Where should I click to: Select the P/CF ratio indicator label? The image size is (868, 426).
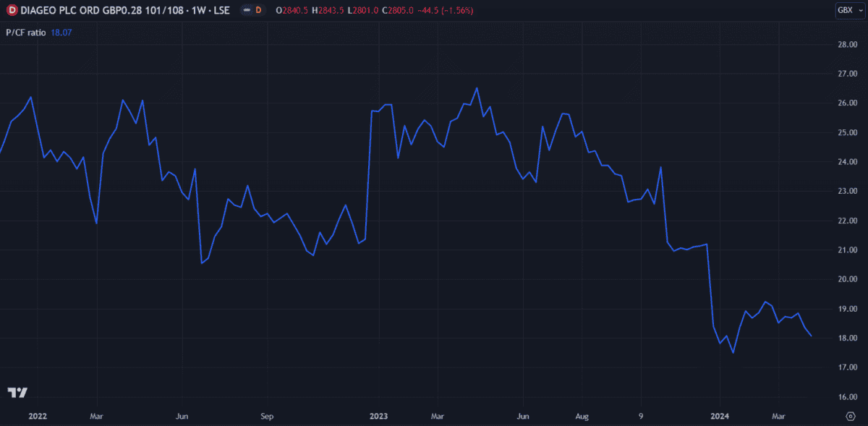26,33
